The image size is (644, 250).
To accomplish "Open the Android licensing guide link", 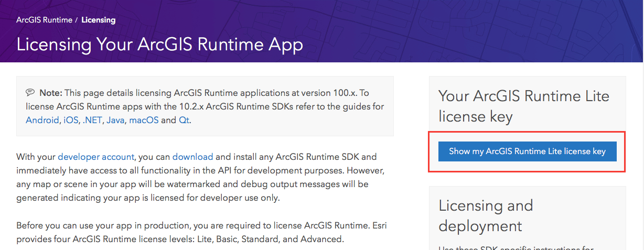I will (42, 120).
